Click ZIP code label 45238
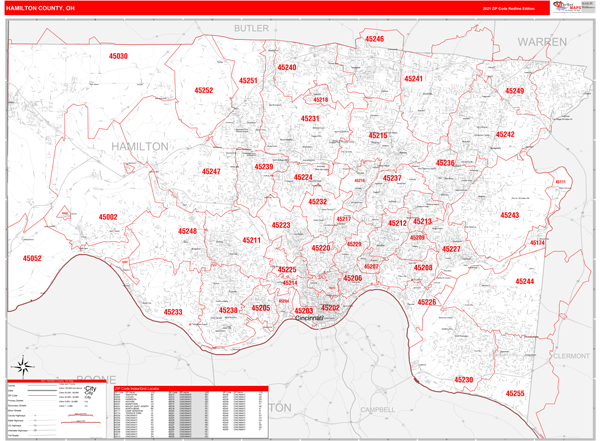Screen dimensions: 600x441 [x=228, y=310]
